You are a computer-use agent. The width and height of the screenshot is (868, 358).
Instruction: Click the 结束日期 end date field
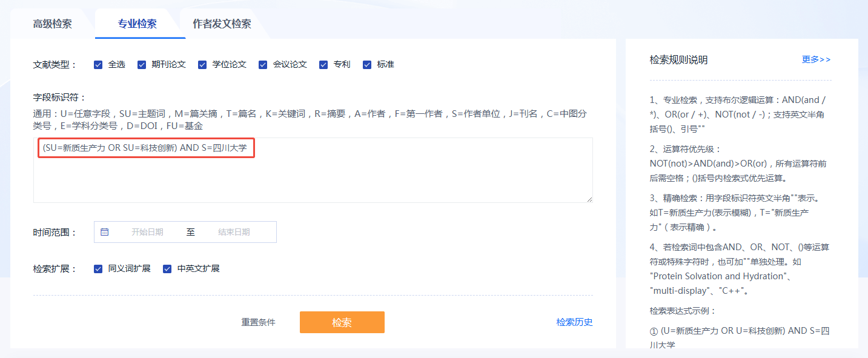point(234,232)
